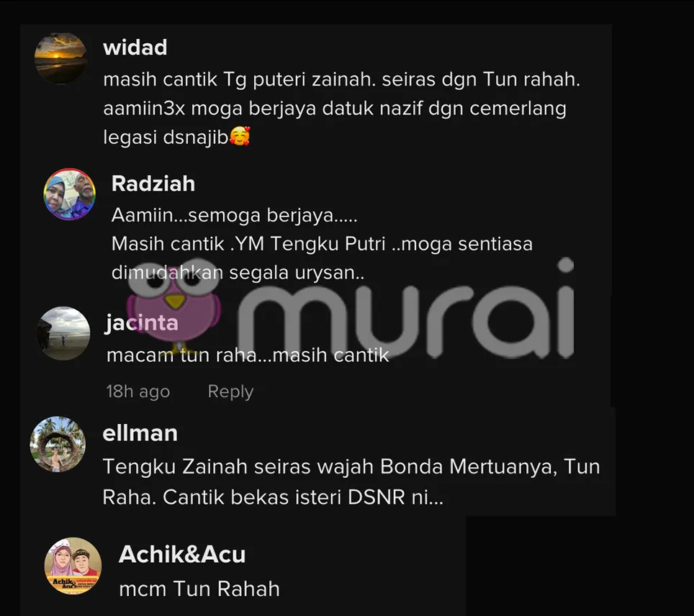The height and width of the screenshot is (616, 694).
Task: Open jacinta's beach profile avatar
Action: [63, 333]
